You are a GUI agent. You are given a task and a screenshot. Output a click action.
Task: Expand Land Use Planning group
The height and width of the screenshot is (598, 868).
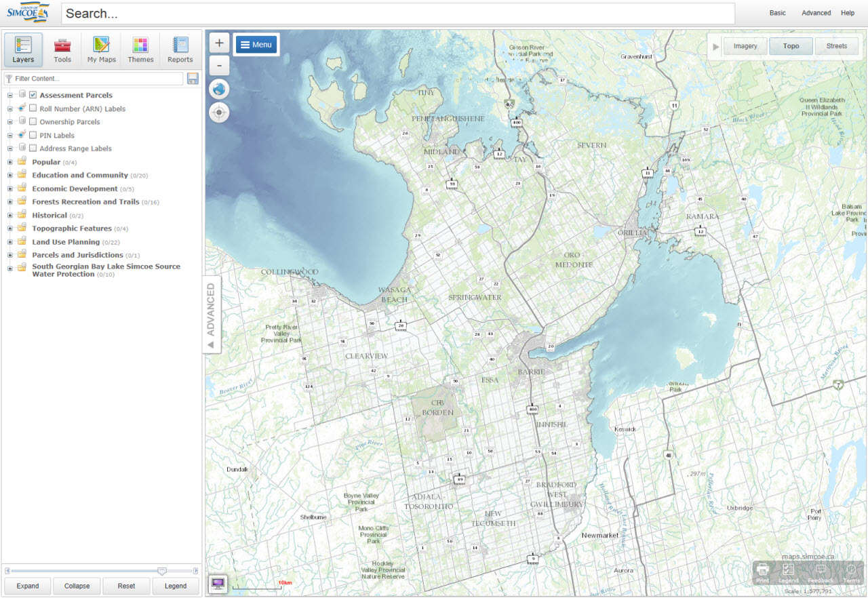[10, 241]
